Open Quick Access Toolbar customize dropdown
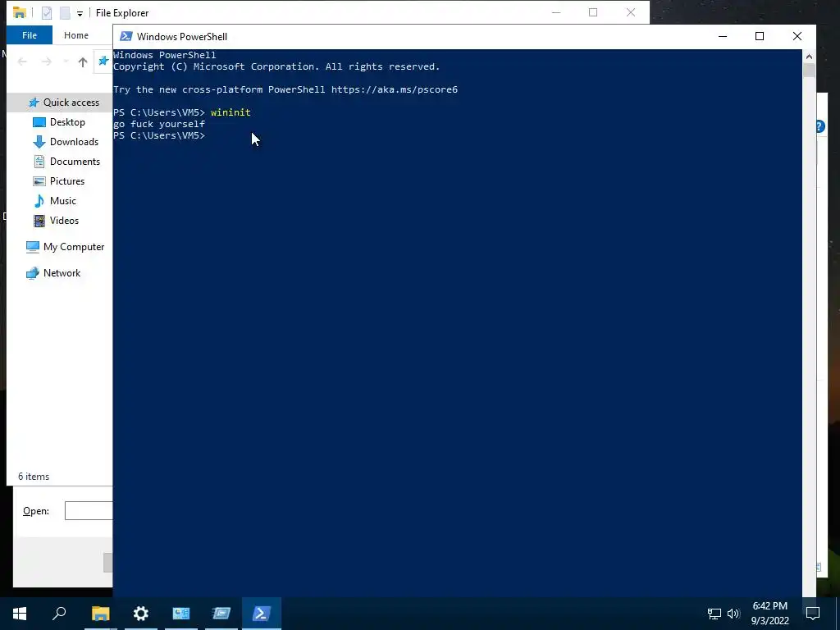Viewport: 840px width, 630px height. (x=80, y=13)
